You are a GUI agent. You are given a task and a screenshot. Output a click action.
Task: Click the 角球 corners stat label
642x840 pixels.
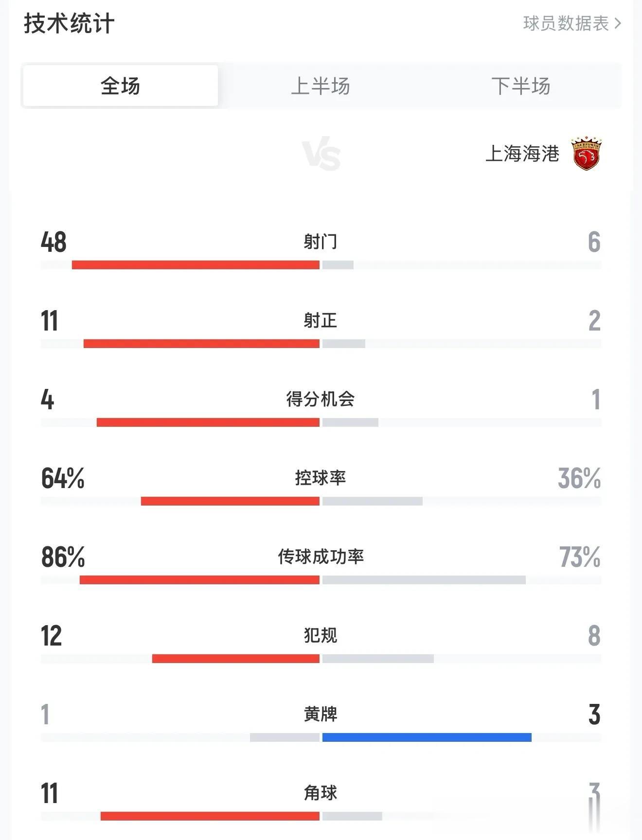coord(321,793)
